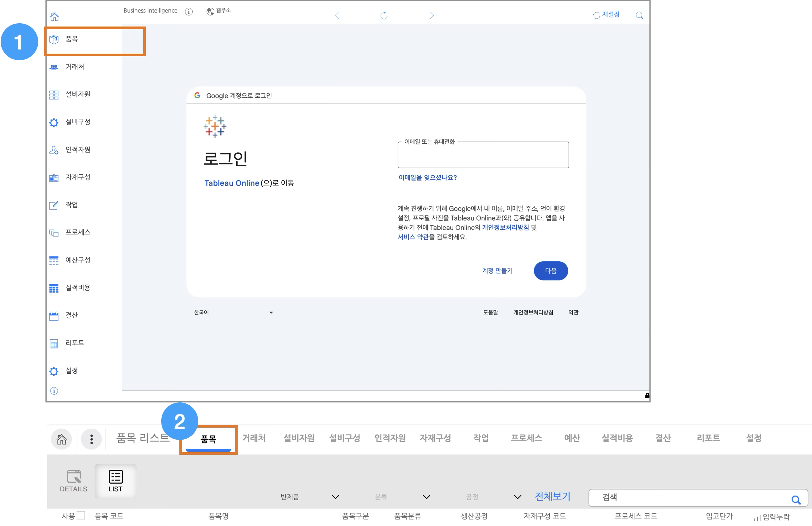Screen dimensions: 812x526
Task: Open the 분류 dropdown filter
Action: point(426,497)
